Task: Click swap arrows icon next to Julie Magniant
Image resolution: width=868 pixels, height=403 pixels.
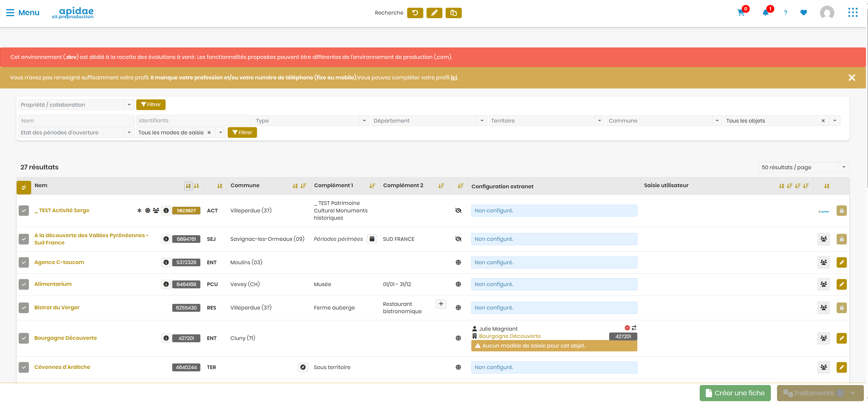Action: [633, 327]
